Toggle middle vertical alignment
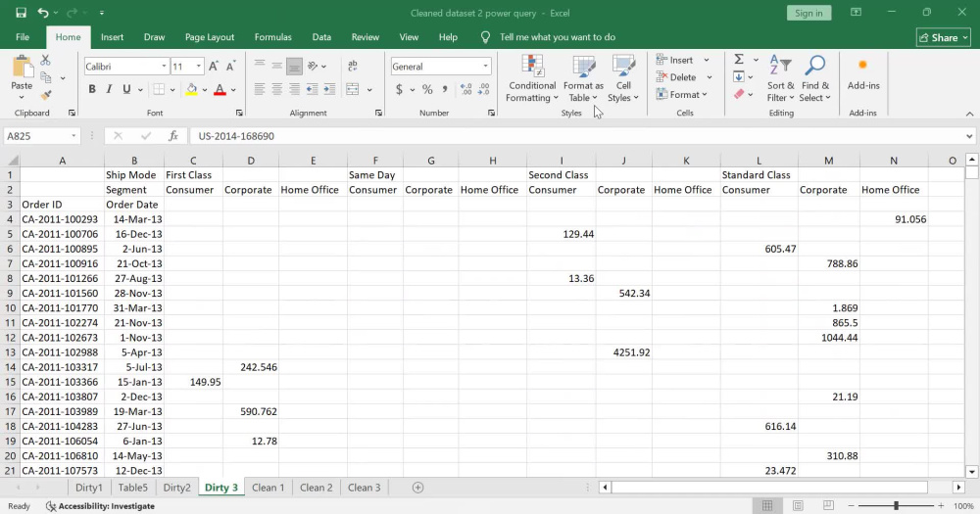The image size is (980, 514). click(x=277, y=67)
